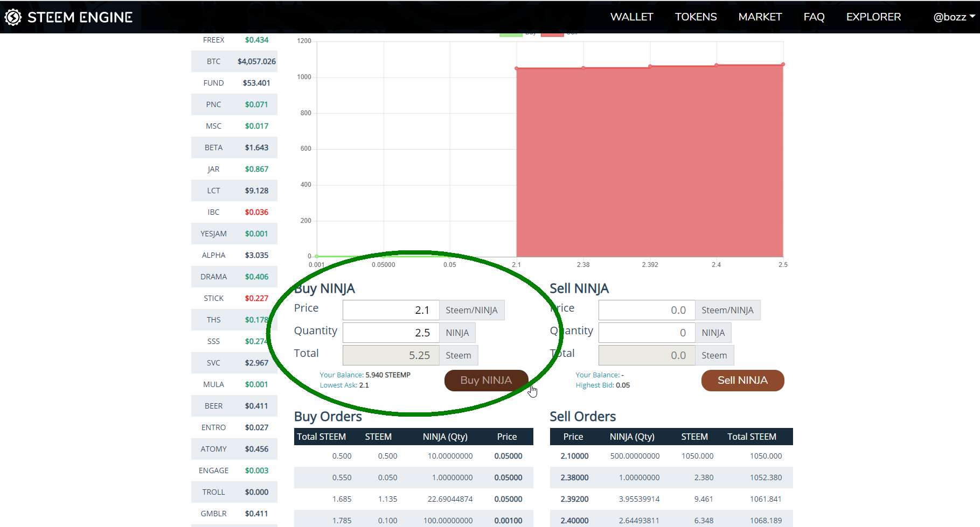Select the FUND token row
The width and height of the screenshot is (980, 527).
(234, 83)
